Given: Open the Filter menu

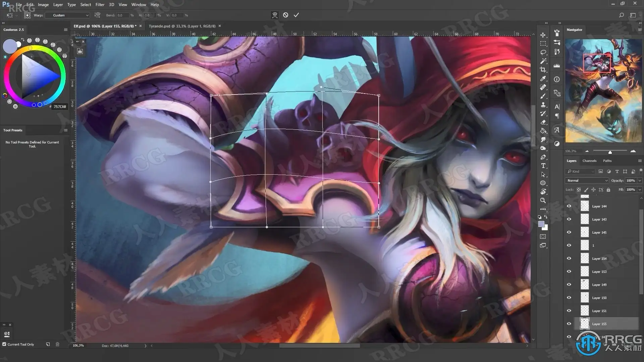Looking at the screenshot, I should (x=100, y=5).
